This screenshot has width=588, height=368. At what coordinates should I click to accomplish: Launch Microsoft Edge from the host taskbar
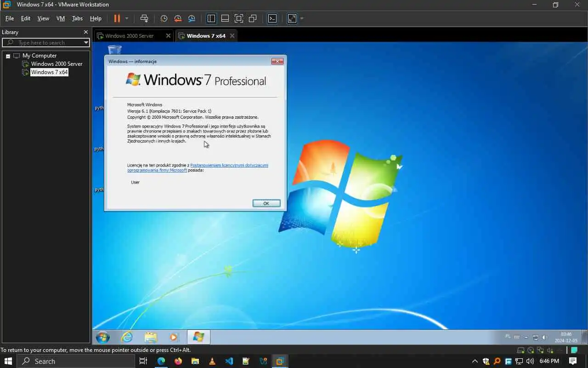coord(161,361)
